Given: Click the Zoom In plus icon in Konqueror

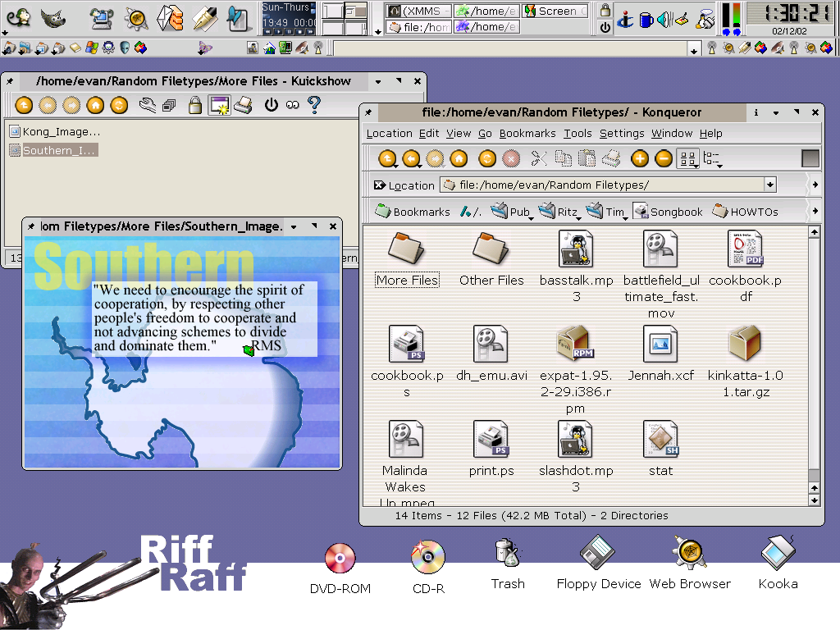Looking at the screenshot, I should [x=640, y=158].
